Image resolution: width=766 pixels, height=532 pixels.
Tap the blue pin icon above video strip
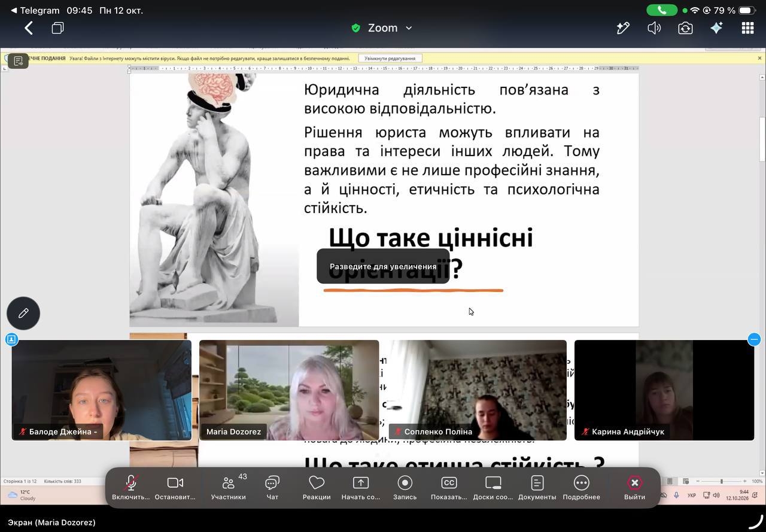[x=11, y=339]
